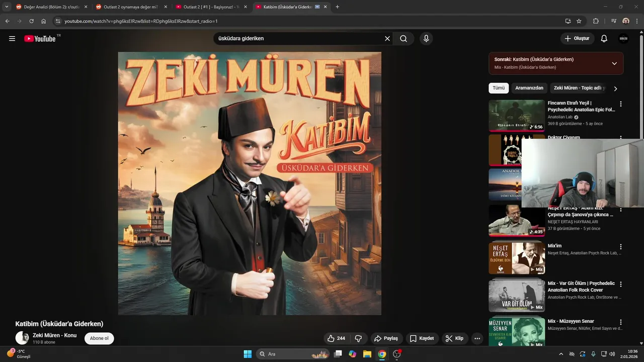
Task: Open options for Mix - Var Git Ölüm
Action: 621,284
